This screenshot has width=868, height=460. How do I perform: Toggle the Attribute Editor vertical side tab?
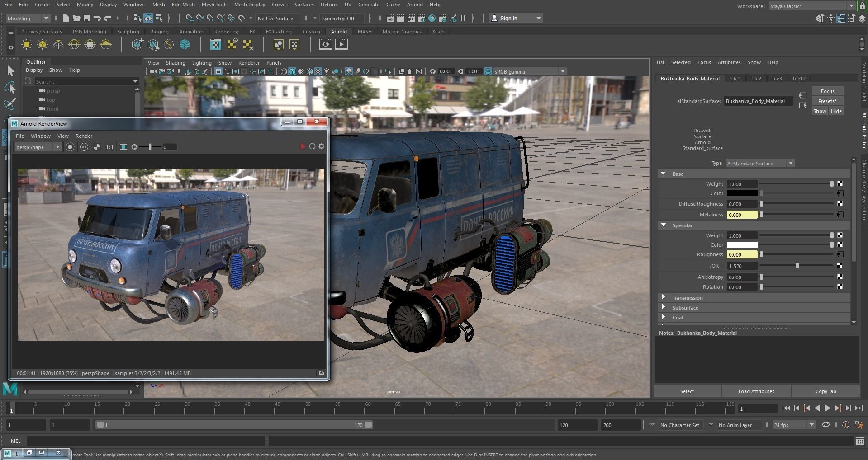point(863,130)
